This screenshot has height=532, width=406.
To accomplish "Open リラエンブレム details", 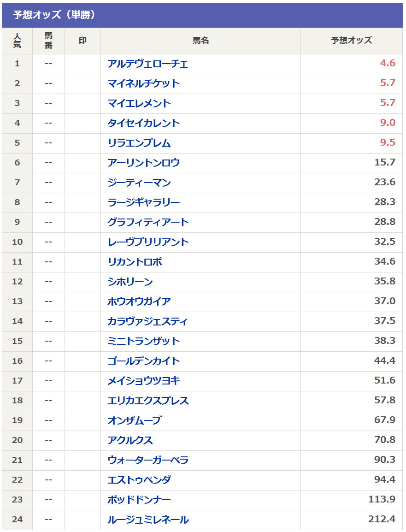I will pyautogui.click(x=139, y=143).
